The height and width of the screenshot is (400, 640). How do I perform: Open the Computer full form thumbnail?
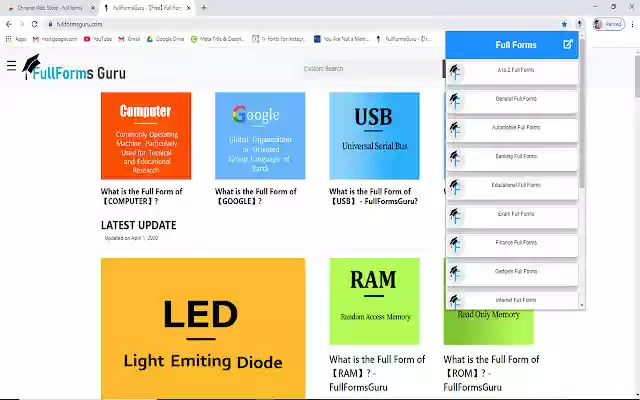tap(146, 136)
